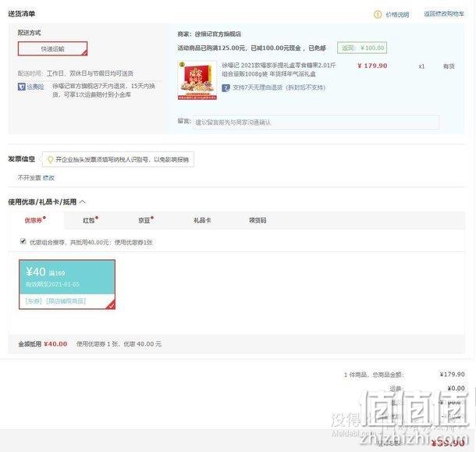Click the ¥ 179.90 product price
Image resolution: width=476 pixels, height=452 pixels.
pyautogui.click(x=372, y=66)
